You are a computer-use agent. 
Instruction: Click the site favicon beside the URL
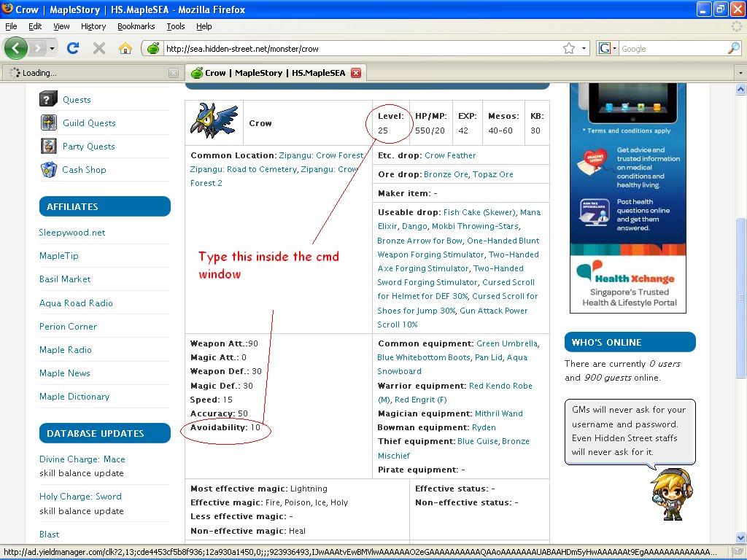tap(153, 48)
